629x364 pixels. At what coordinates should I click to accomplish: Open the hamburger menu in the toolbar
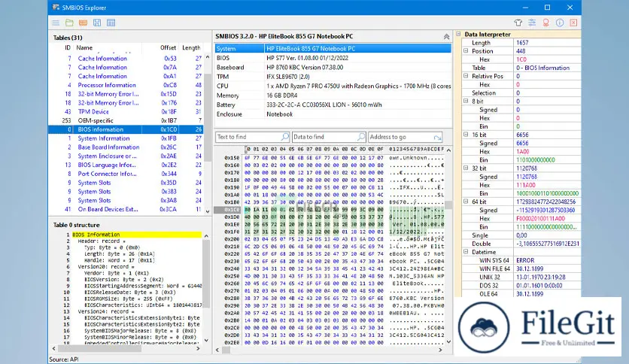pos(56,23)
